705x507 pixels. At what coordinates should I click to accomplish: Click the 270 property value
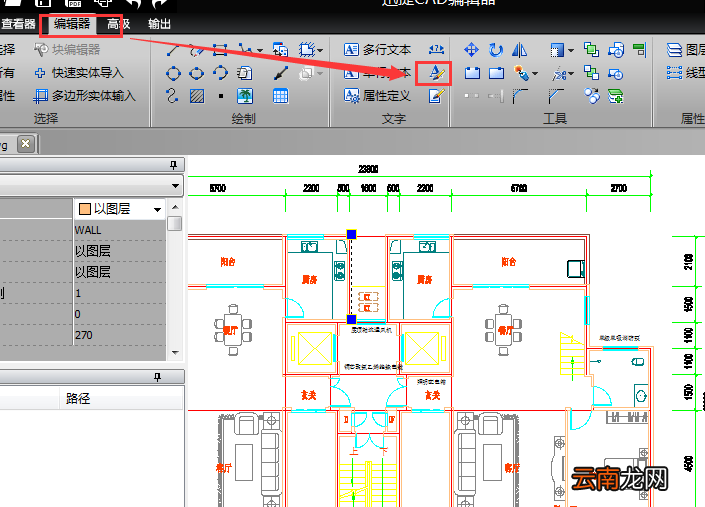pyautogui.click(x=84, y=335)
